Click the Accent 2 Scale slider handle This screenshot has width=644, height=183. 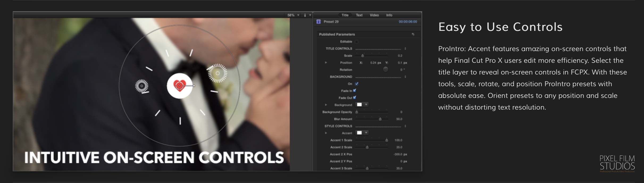click(367, 147)
